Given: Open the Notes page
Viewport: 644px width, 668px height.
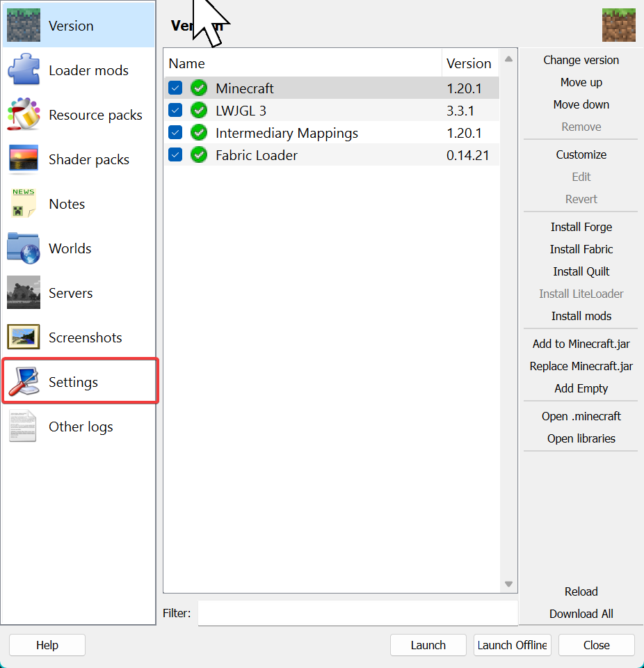Looking at the screenshot, I should [67, 204].
